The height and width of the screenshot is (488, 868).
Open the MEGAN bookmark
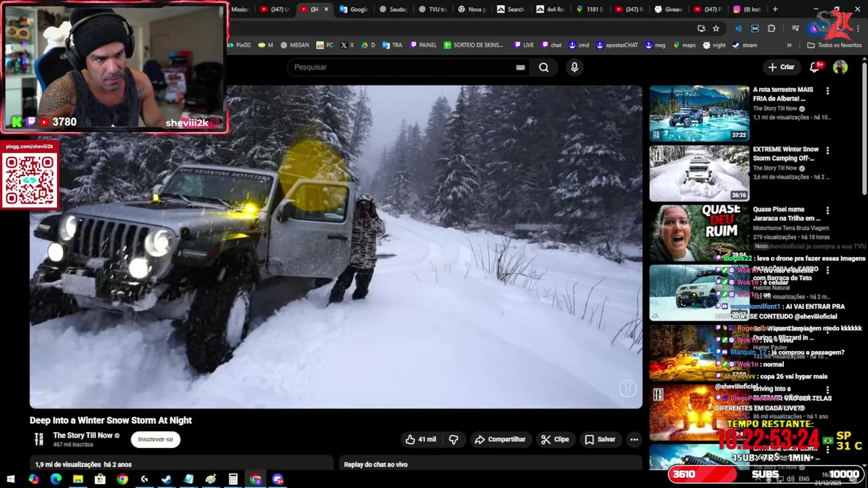[294, 45]
